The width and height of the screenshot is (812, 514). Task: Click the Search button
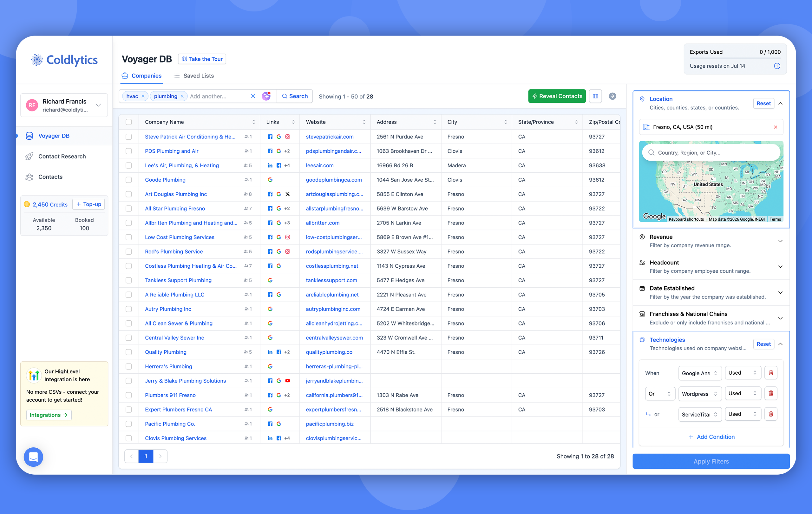295,96
